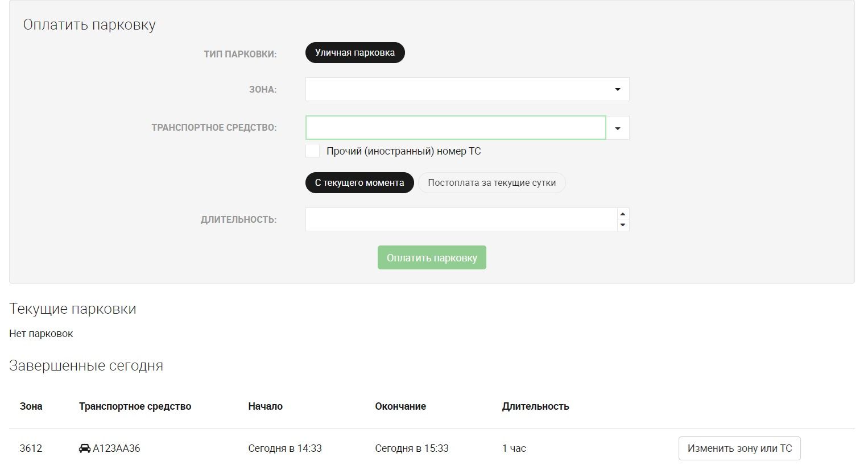Click the green Оплатить парковку button
This screenshot has height=466, width=868.
point(432,257)
